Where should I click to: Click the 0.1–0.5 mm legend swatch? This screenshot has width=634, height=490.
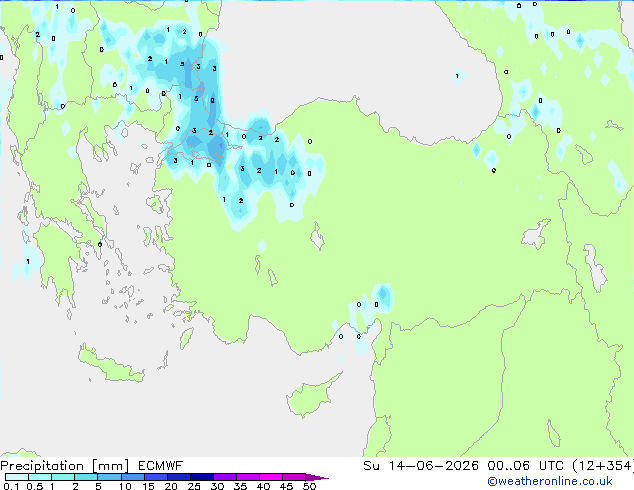point(17,477)
